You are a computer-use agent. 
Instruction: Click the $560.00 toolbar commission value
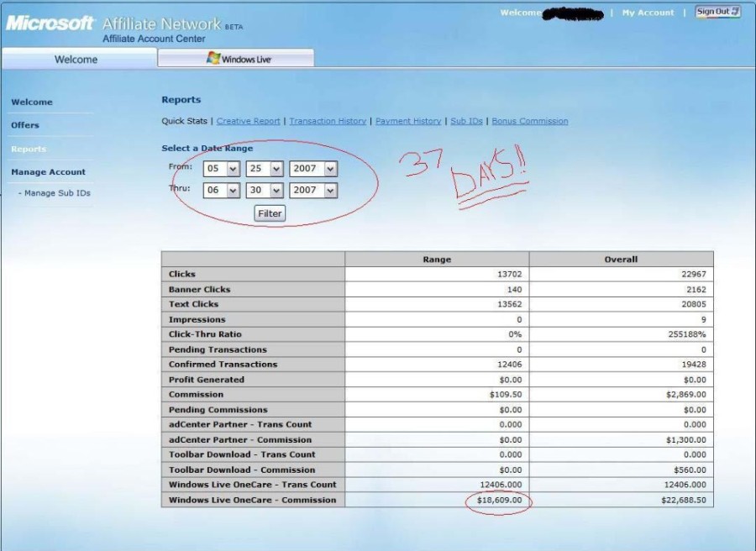pos(690,470)
